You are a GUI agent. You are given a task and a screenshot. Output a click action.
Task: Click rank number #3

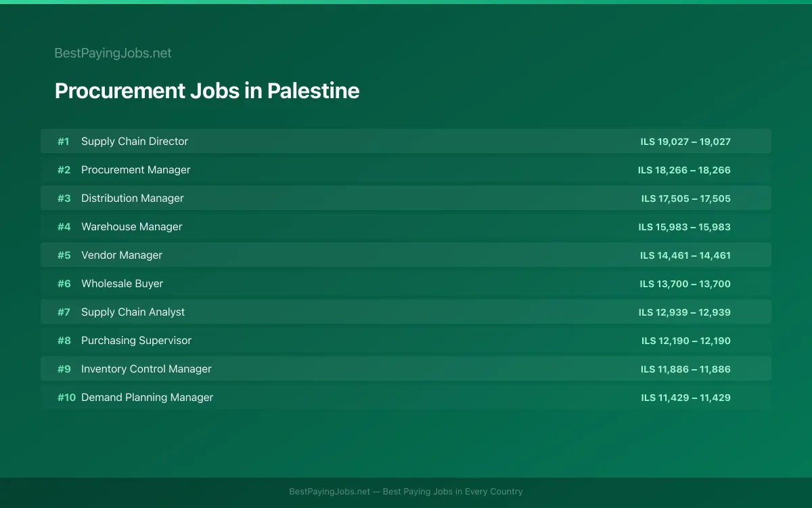pyautogui.click(x=64, y=198)
